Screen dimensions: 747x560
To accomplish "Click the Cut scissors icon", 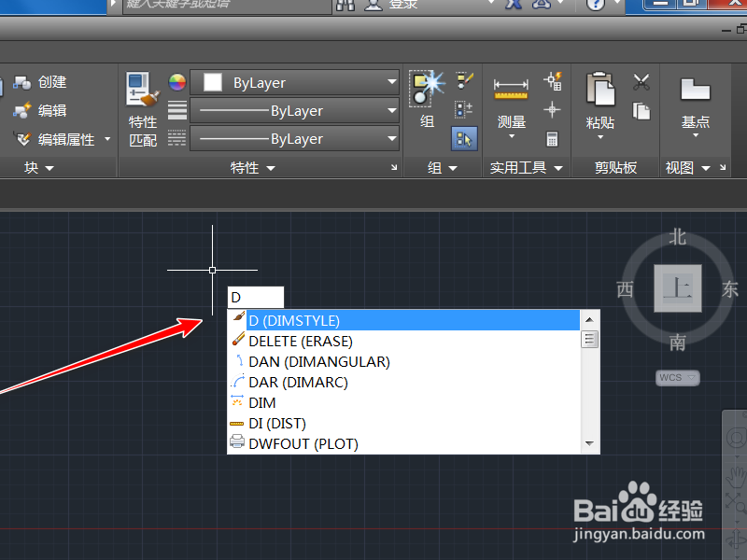I will tap(641, 82).
